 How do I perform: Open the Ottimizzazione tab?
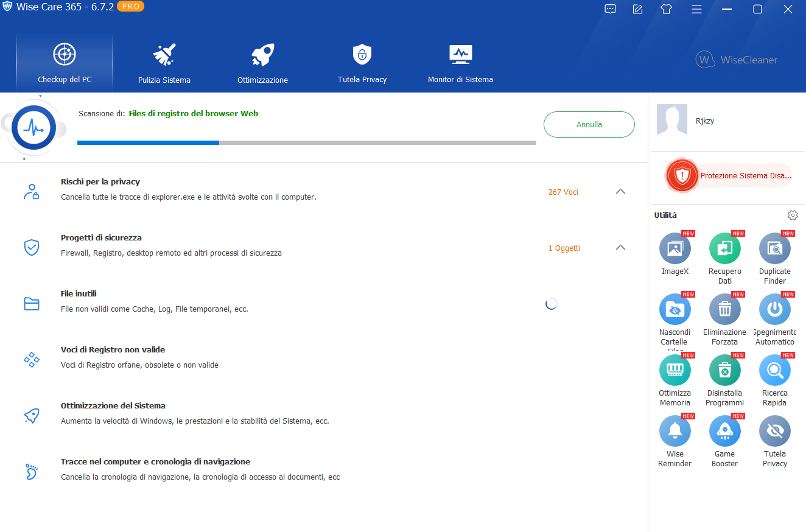(x=263, y=63)
